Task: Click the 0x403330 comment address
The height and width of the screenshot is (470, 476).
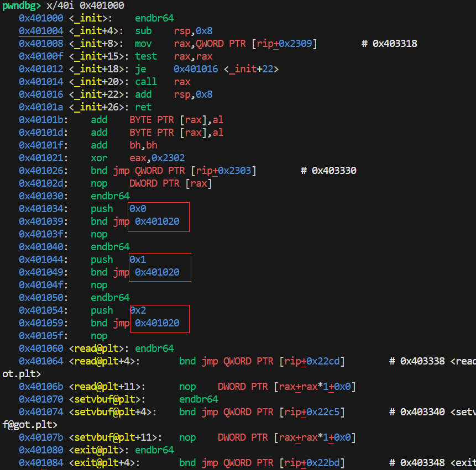Action: (334, 171)
